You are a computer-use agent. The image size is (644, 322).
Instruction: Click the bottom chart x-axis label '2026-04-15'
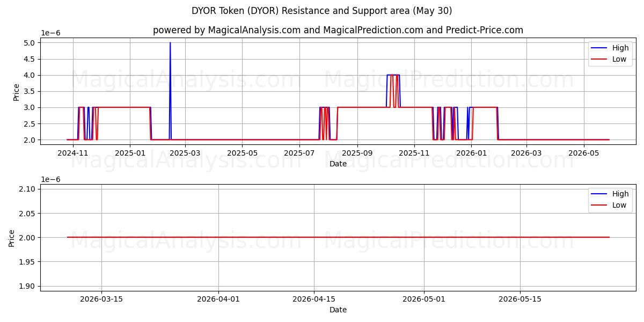tap(314, 299)
